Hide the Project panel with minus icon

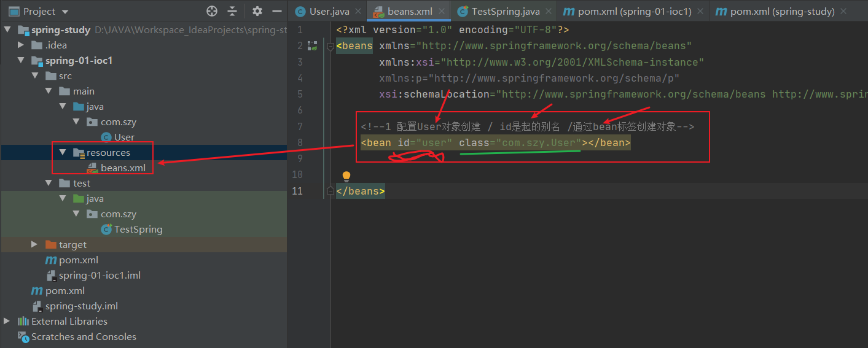click(277, 11)
